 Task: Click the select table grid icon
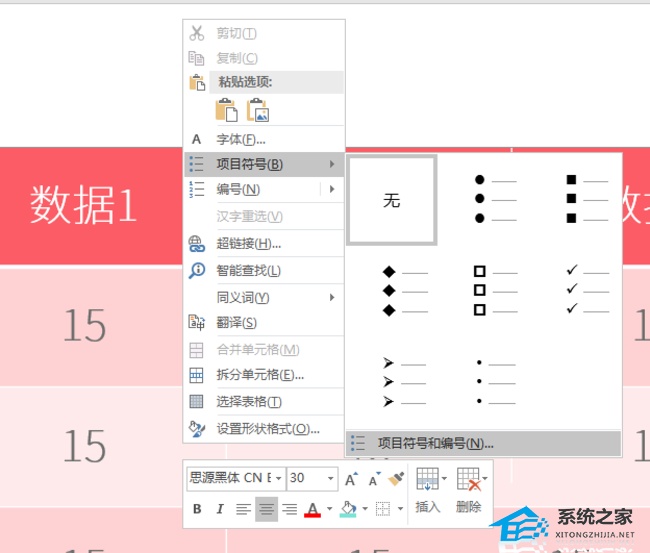(x=196, y=401)
